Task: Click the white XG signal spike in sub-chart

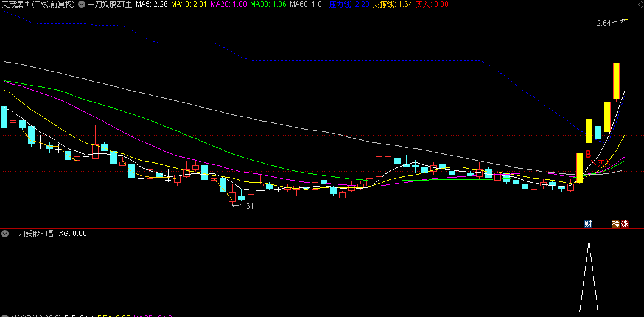Action: [589, 276]
